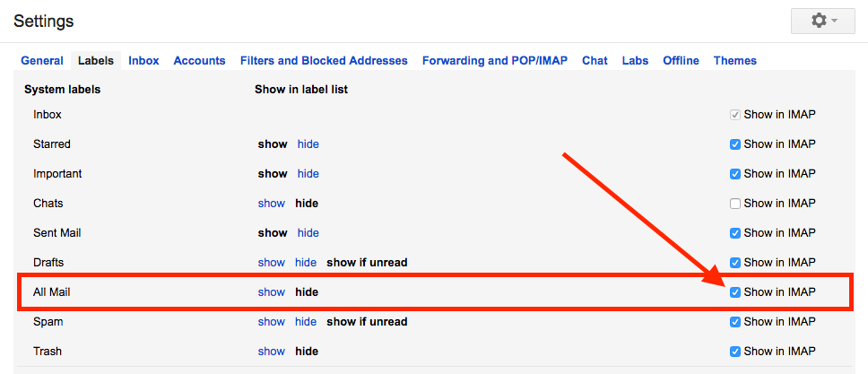Uncheck Show in IMAP for Trash
The height and width of the screenshot is (374, 868).
pyautogui.click(x=735, y=352)
